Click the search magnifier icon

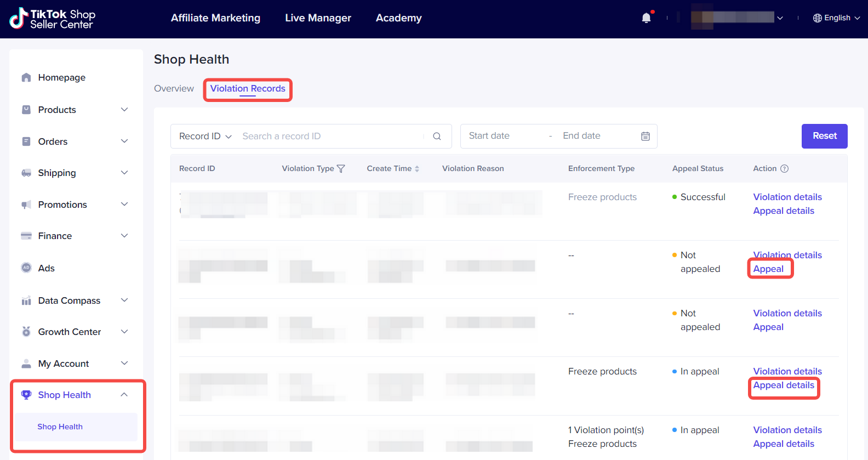coord(437,137)
